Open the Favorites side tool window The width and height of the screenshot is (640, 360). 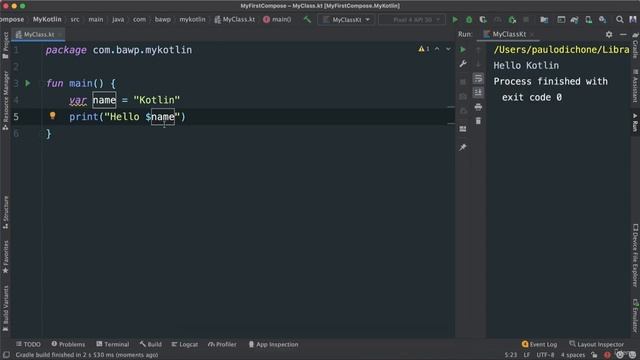[5, 257]
